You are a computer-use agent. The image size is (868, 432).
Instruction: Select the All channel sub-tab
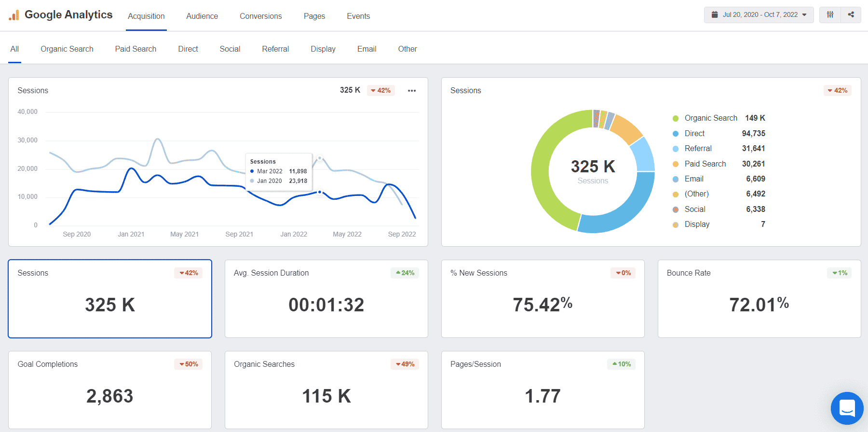(14, 49)
